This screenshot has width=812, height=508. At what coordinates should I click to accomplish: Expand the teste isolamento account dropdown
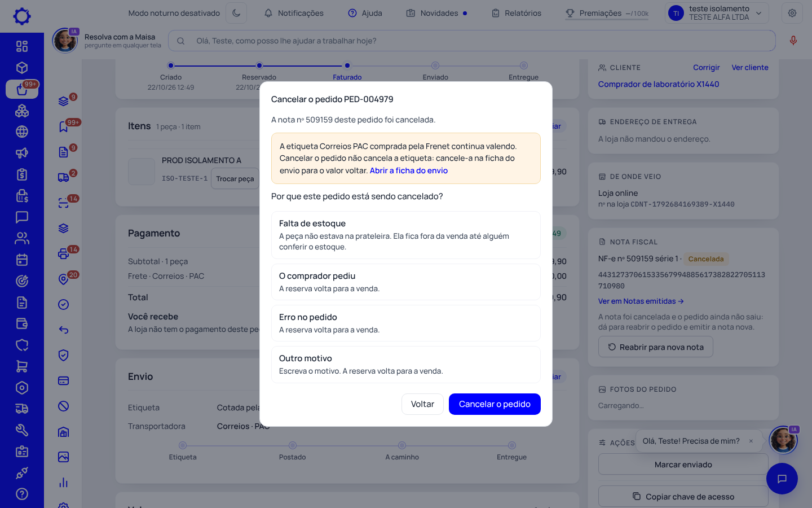(x=717, y=13)
